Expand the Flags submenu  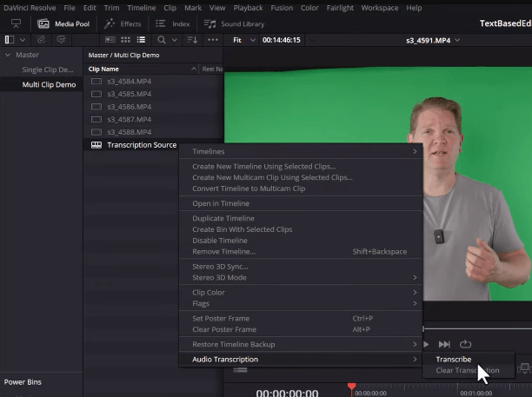(x=301, y=303)
